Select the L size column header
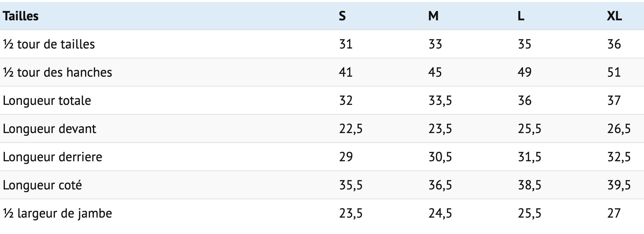644x234 pixels. (521, 16)
